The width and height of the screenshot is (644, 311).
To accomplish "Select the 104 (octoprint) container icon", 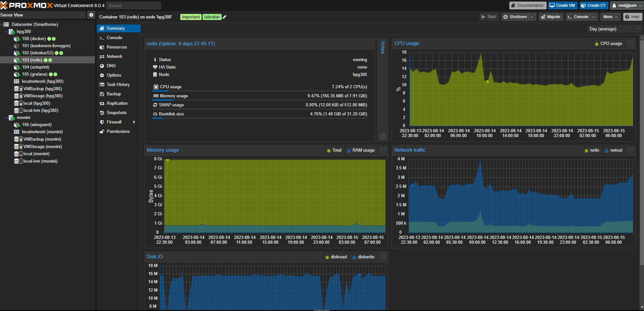I will [x=17, y=67].
